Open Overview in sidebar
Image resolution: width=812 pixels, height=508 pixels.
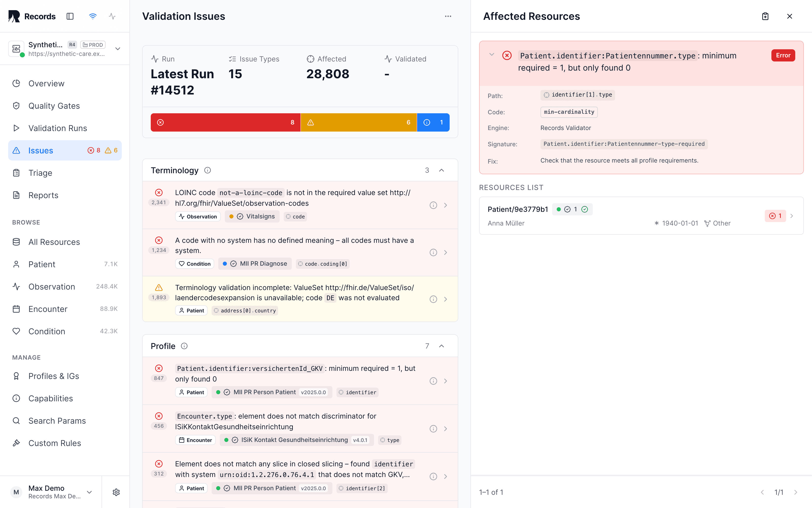tap(65, 83)
